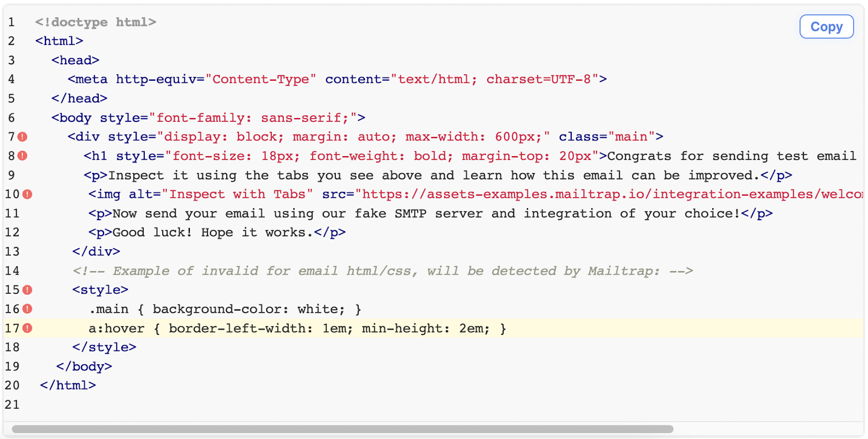Viewport: 868px width, 439px height.
Task: Click the error icon on line 15
Action: (x=28, y=290)
